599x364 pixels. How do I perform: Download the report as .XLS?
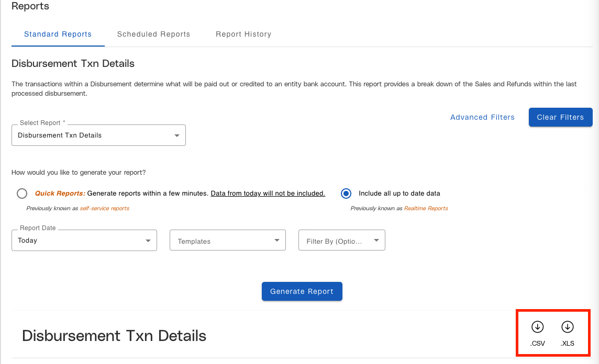[x=568, y=327]
